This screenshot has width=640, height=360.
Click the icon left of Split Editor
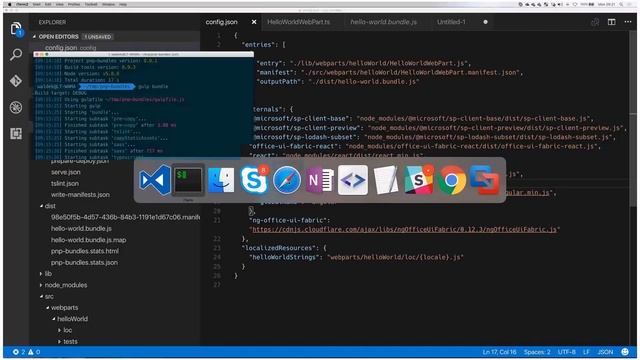click(x=595, y=22)
